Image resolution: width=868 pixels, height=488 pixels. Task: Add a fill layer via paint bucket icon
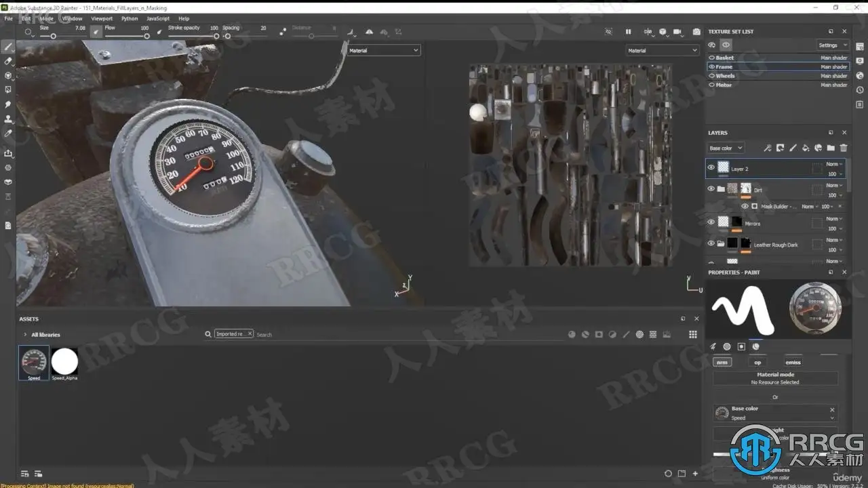point(806,148)
